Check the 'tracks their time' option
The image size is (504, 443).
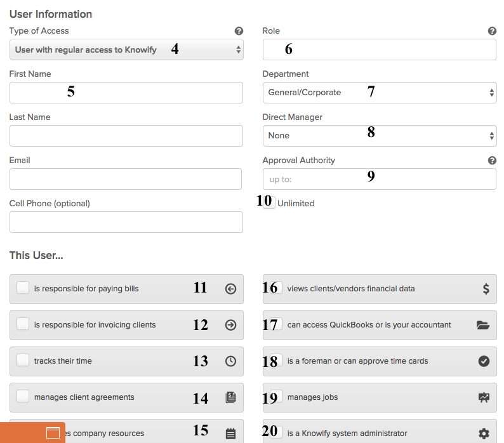23,360
